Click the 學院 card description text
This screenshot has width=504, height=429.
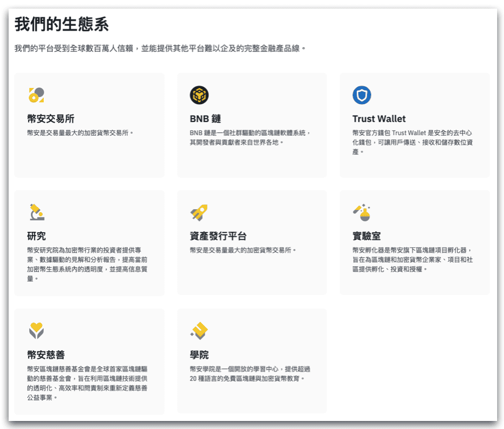(x=250, y=374)
